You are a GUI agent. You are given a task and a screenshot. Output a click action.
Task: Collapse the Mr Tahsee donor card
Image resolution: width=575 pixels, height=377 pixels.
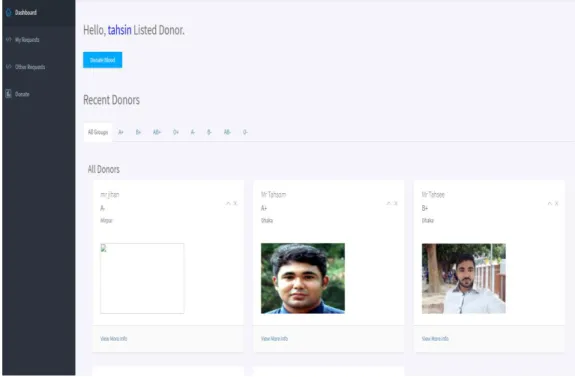pos(550,203)
